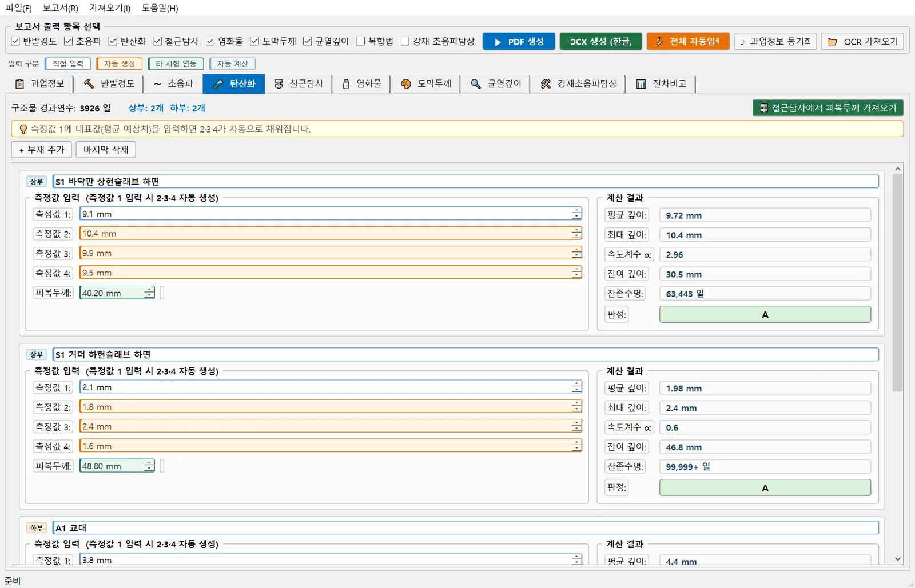Click the wave icon on 초음파 tab
Viewport: 915px width, 588px height.
point(157,84)
